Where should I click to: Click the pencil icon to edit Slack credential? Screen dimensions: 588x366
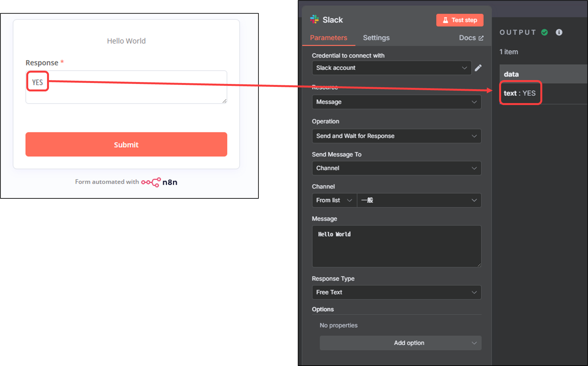coord(478,68)
